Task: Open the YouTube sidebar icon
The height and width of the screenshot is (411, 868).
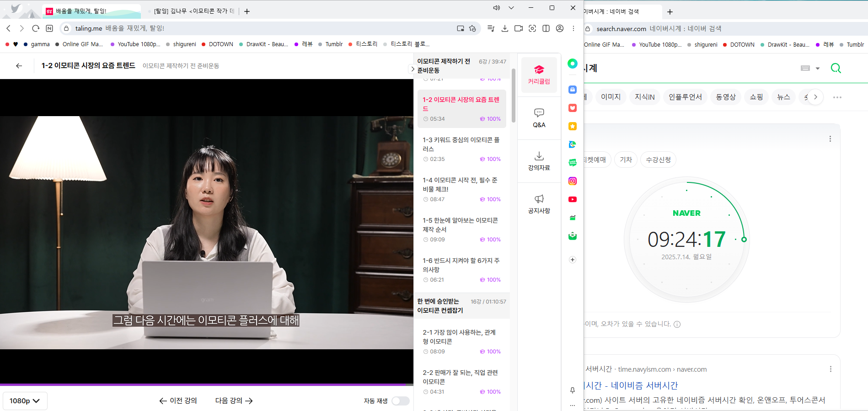Action: 573,199
